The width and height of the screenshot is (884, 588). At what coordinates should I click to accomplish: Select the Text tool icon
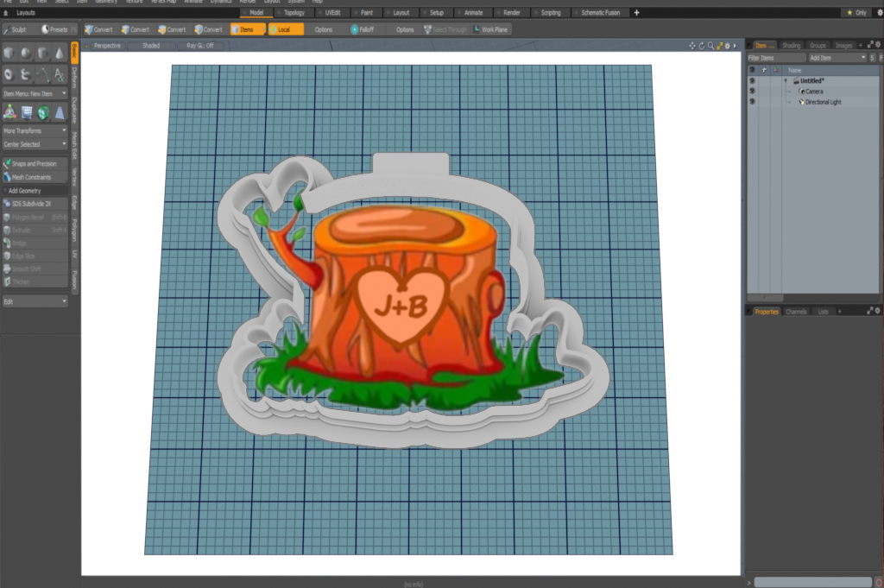click(60, 74)
